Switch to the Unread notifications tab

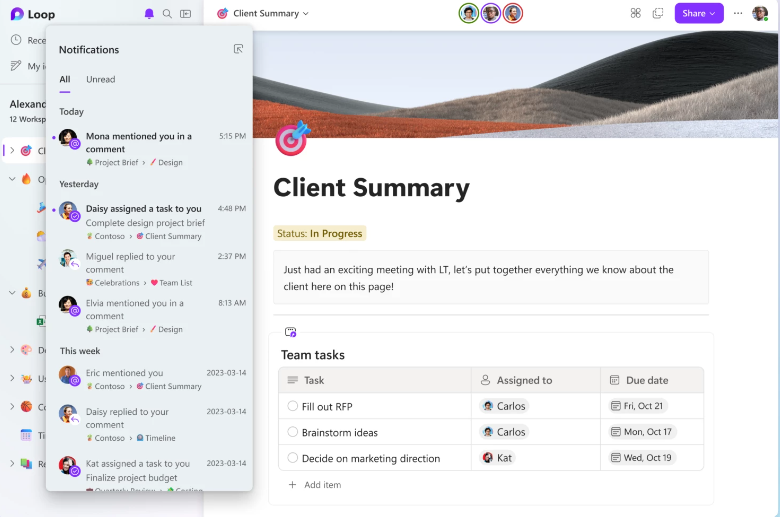[100, 79]
